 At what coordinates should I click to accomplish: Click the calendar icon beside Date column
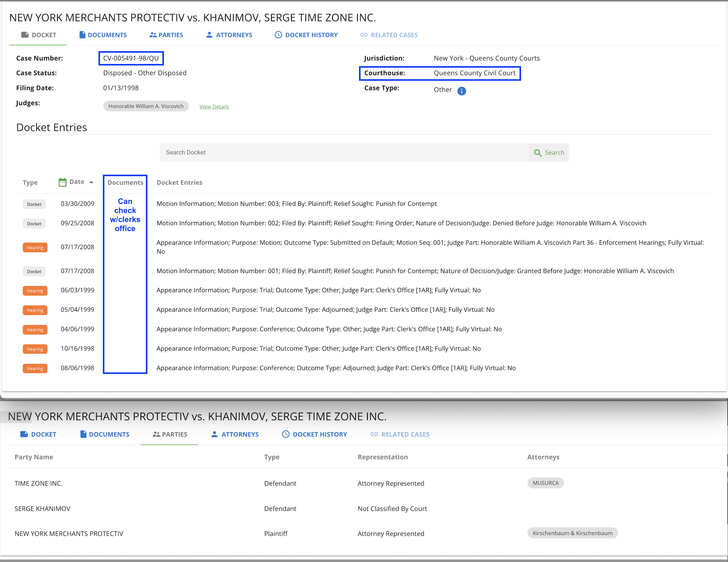click(x=62, y=182)
